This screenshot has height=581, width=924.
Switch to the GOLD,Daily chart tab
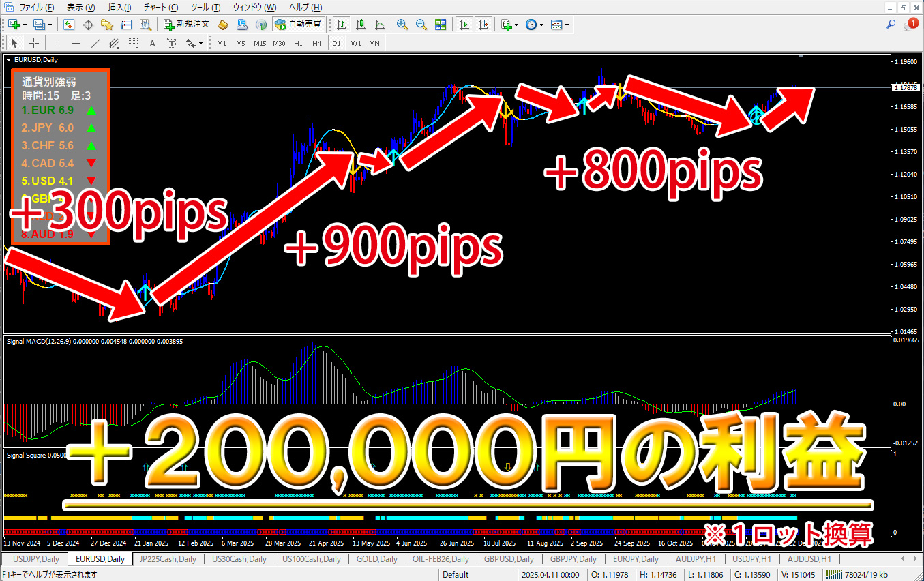coord(376,559)
